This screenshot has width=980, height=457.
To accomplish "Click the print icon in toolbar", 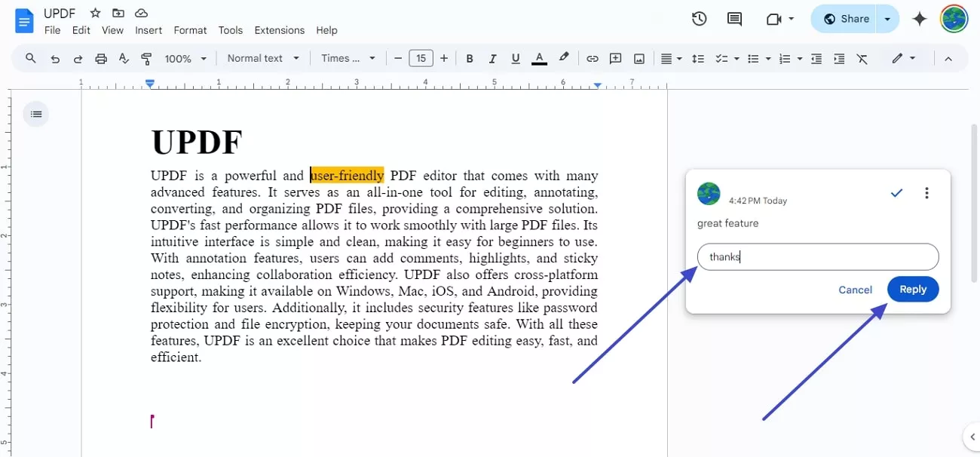I will [x=101, y=58].
